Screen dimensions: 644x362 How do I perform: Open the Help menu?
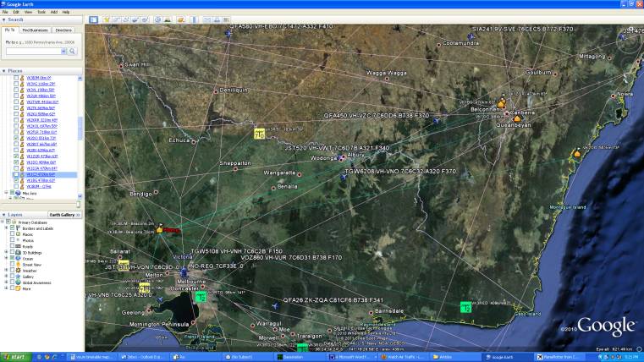[x=66, y=12]
